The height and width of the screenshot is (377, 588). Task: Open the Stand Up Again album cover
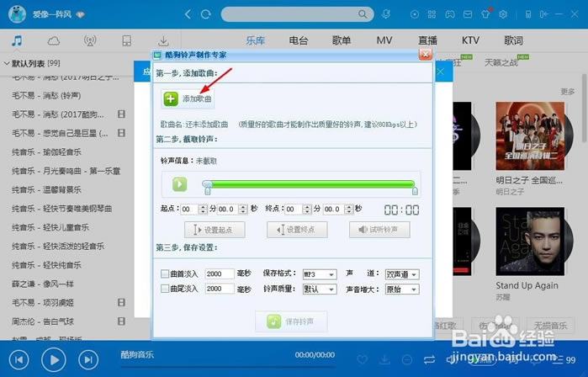[530, 242]
